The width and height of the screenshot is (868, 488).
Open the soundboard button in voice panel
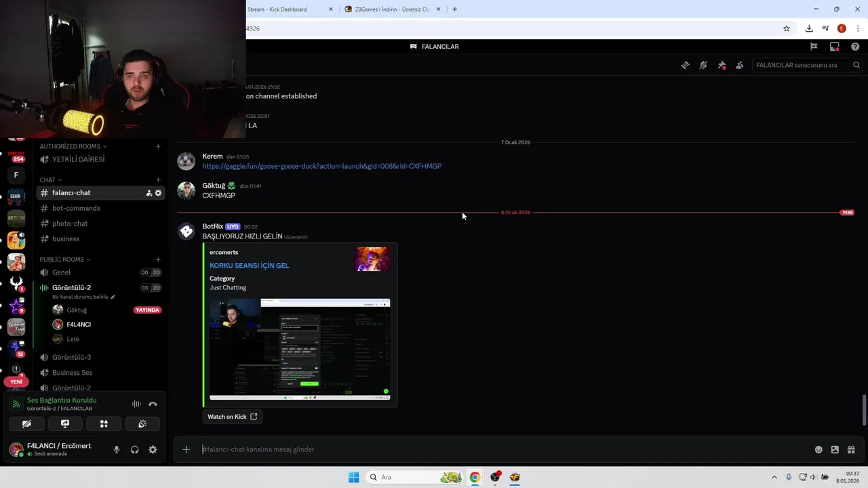(x=142, y=424)
